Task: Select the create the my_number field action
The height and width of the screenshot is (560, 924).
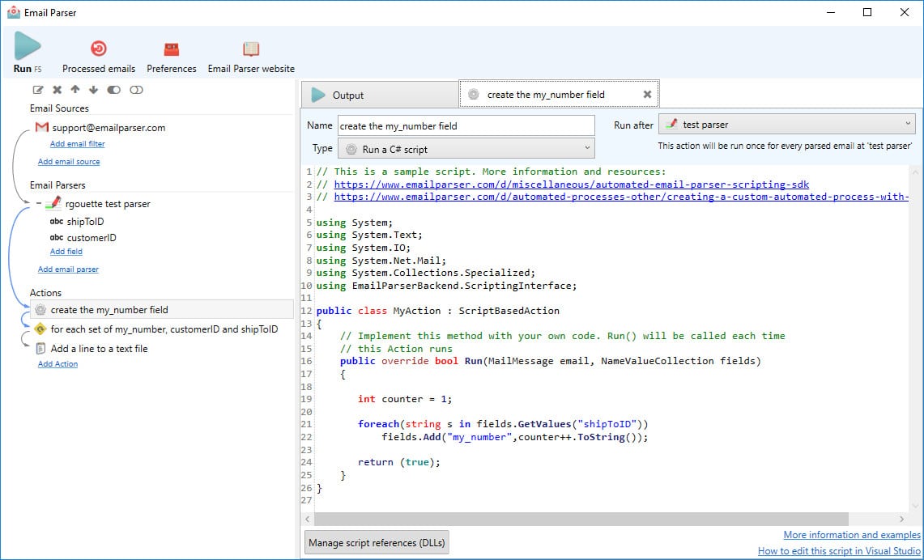Action: (161, 310)
